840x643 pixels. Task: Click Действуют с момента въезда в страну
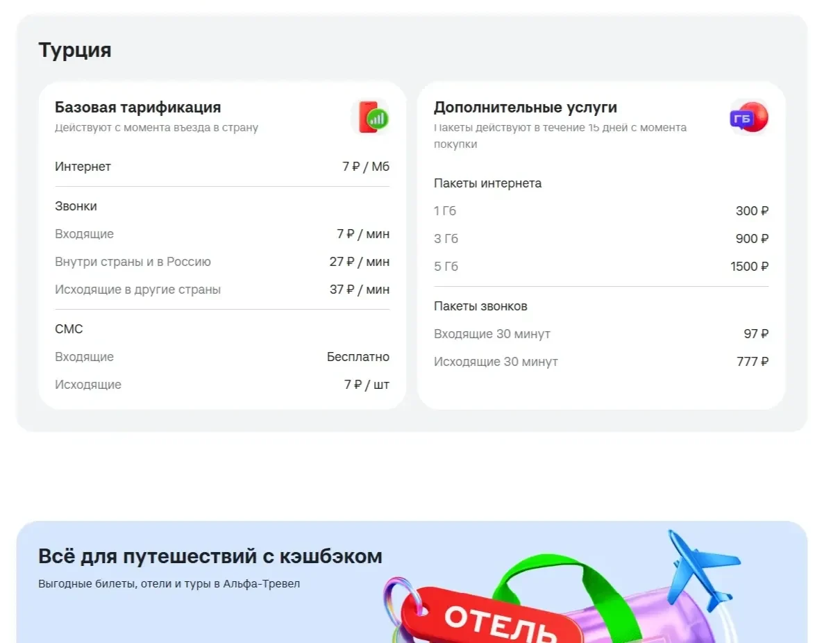156,128
